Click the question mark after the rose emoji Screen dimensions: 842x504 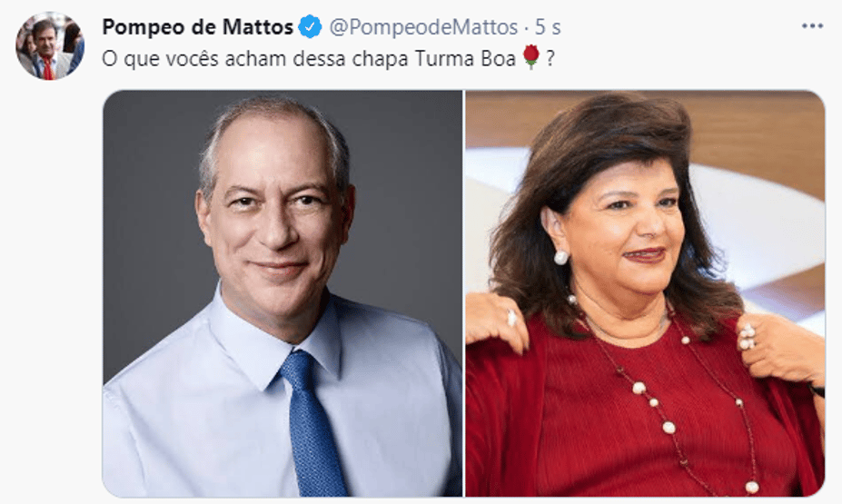550,58
